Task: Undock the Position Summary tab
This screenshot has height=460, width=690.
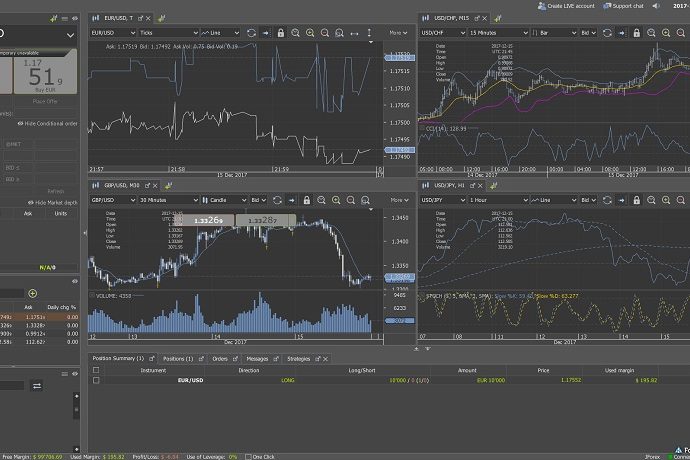Action: click(x=151, y=358)
